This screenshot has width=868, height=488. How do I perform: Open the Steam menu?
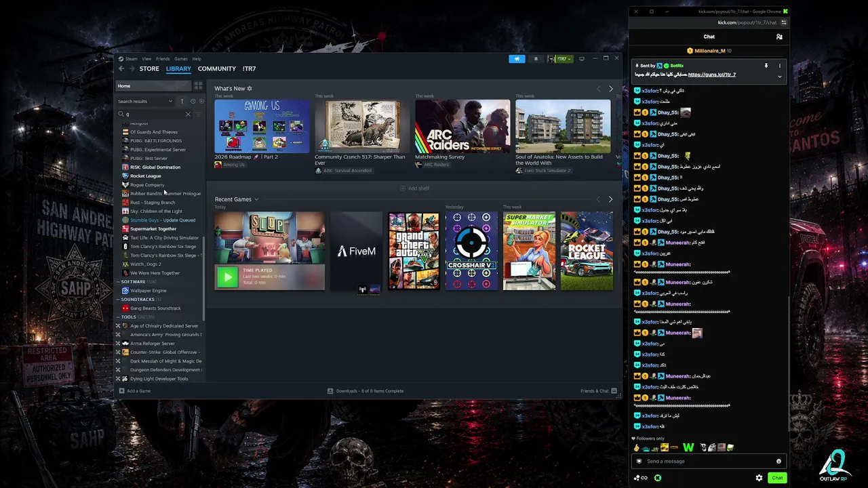coord(131,59)
